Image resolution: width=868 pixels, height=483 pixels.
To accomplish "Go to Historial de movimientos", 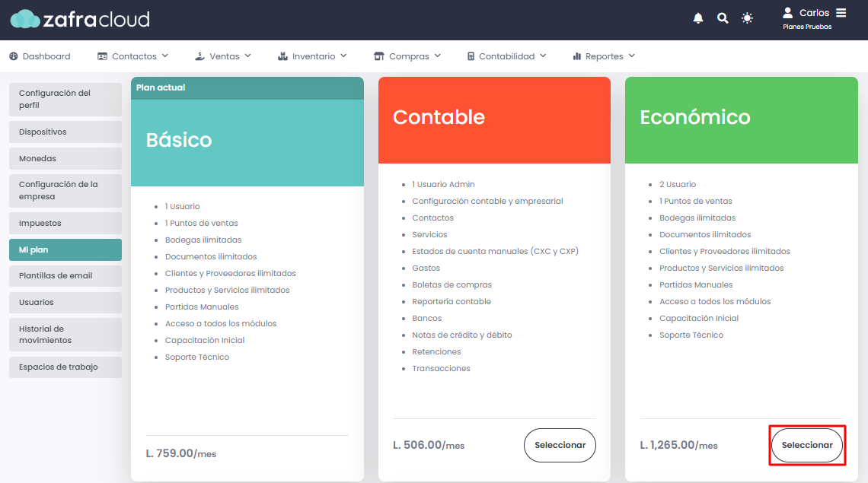I will click(65, 335).
